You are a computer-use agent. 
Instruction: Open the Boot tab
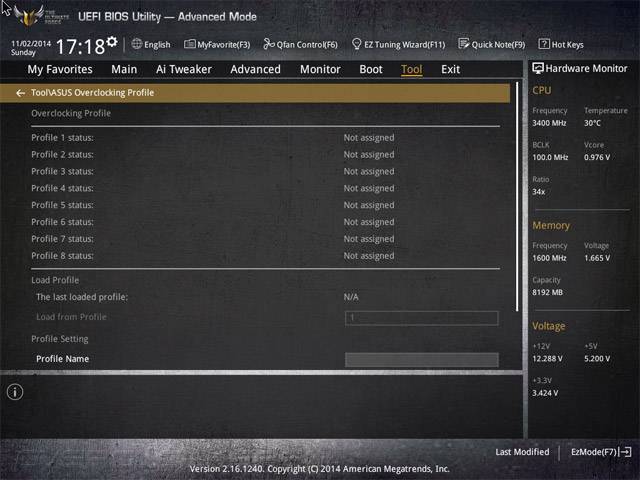pos(371,69)
